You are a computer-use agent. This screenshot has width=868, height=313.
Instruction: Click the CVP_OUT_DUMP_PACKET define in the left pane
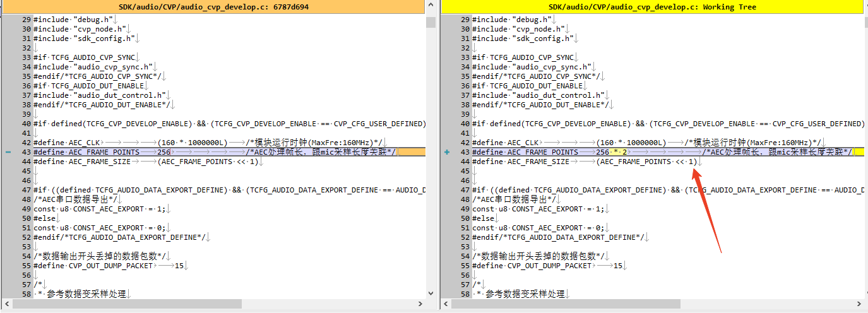(108, 266)
